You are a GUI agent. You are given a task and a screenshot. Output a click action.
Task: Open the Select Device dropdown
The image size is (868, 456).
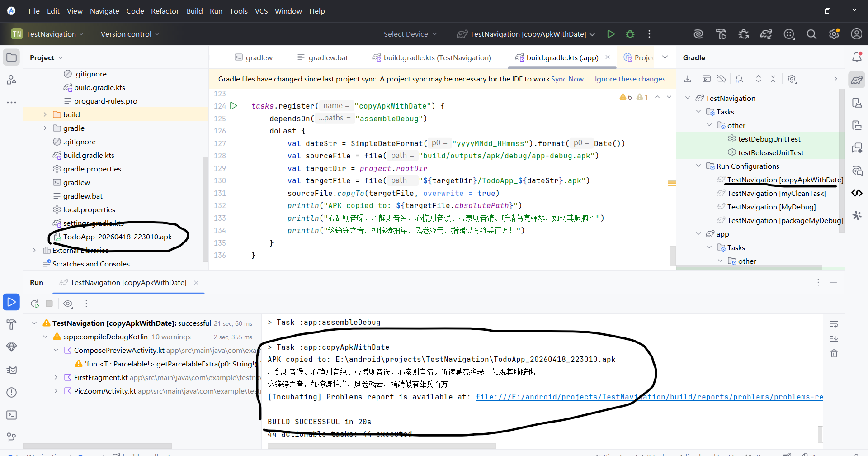(x=410, y=34)
